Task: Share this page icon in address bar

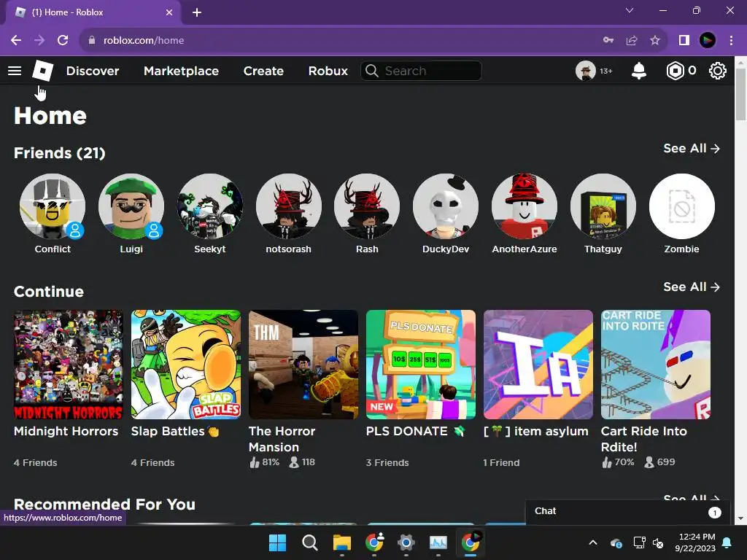Action: pos(632,41)
